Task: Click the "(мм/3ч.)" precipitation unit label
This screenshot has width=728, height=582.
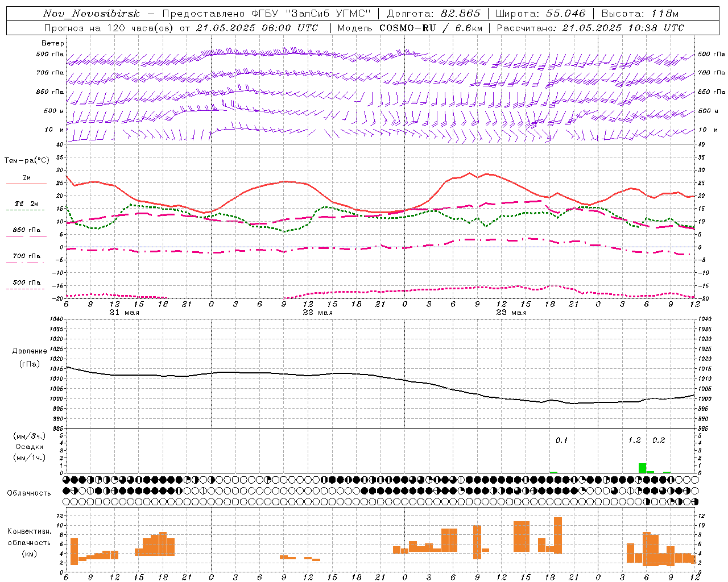Action: (x=30, y=436)
